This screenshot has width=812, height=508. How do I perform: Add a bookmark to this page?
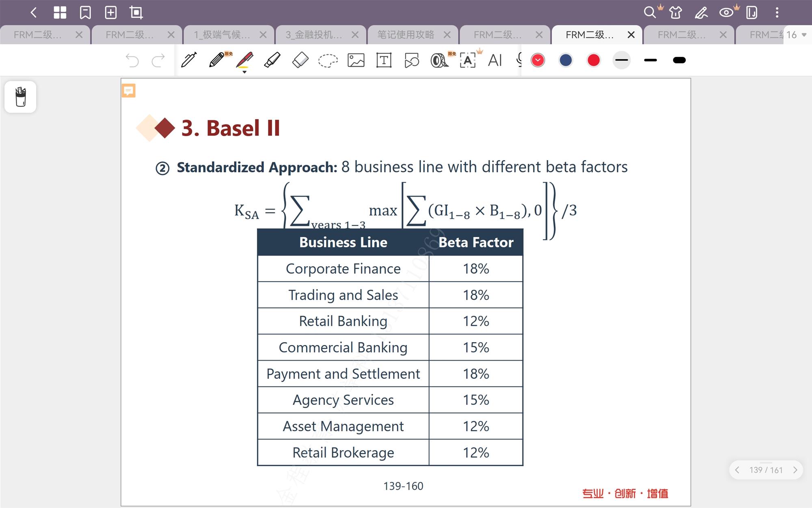(85, 13)
